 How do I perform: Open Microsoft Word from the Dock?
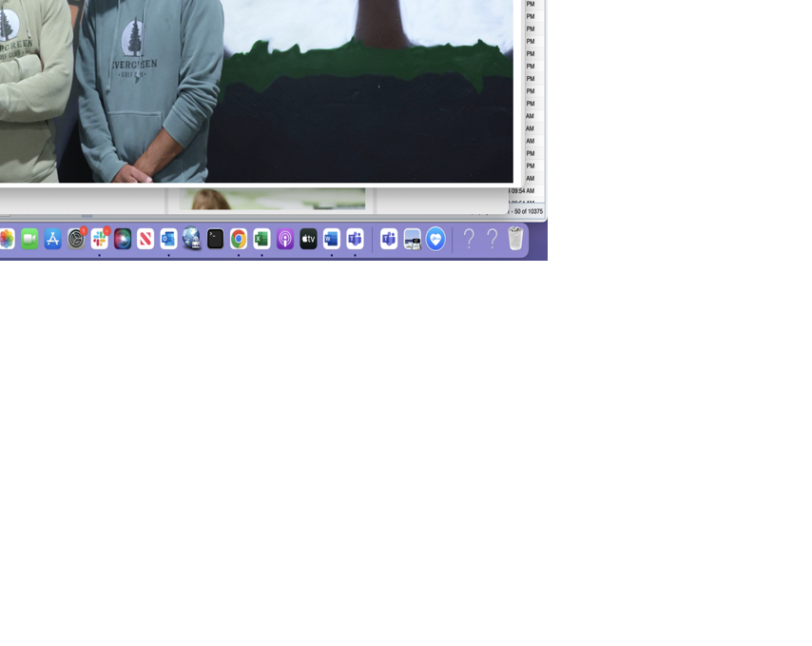(331, 240)
